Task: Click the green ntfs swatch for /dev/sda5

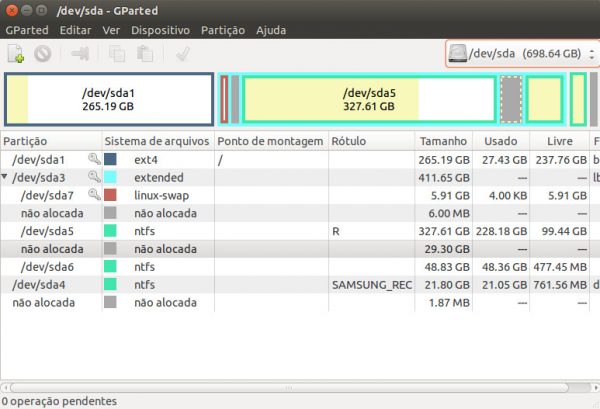Action: click(110, 231)
